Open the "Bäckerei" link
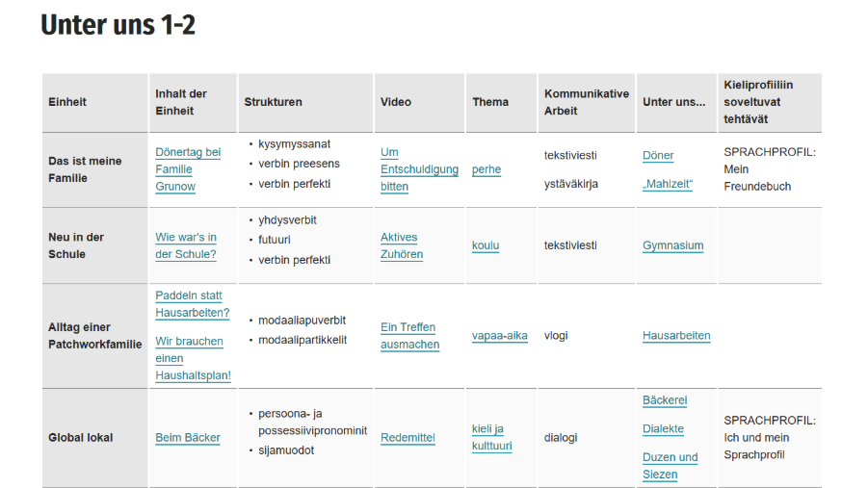Image resolution: width=868 pixels, height=488 pixels. 665,400
